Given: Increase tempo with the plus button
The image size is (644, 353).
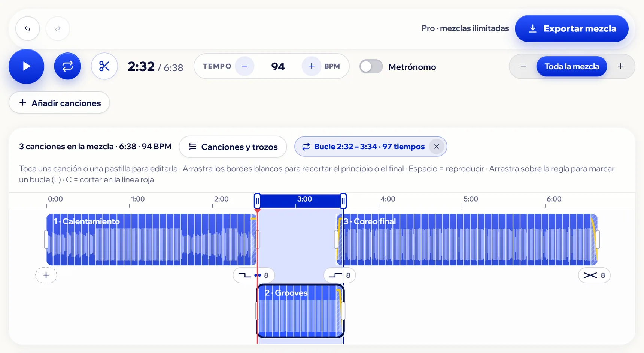Looking at the screenshot, I should [311, 66].
